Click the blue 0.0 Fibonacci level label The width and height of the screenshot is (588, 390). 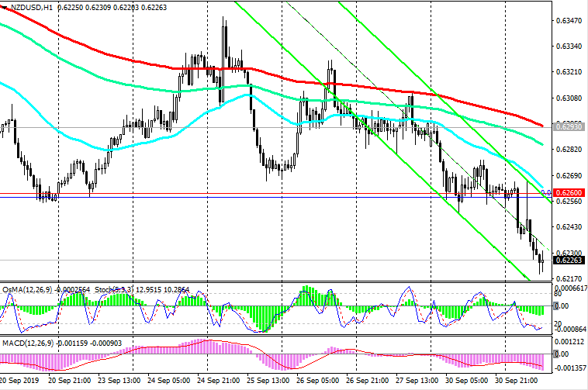[x=545, y=192]
